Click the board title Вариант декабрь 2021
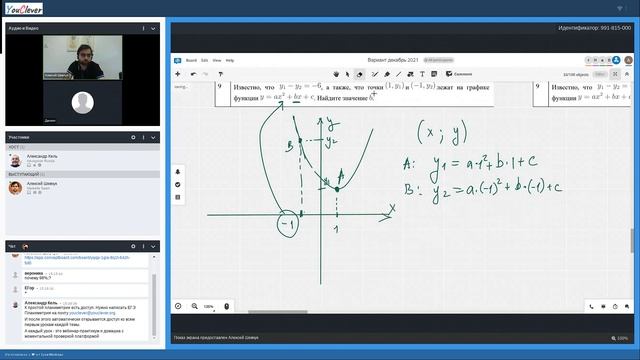The width and height of the screenshot is (640, 360). click(393, 60)
